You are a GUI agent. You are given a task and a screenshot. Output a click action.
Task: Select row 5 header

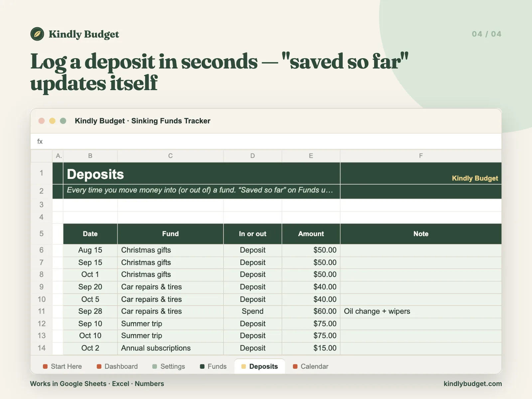point(42,234)
